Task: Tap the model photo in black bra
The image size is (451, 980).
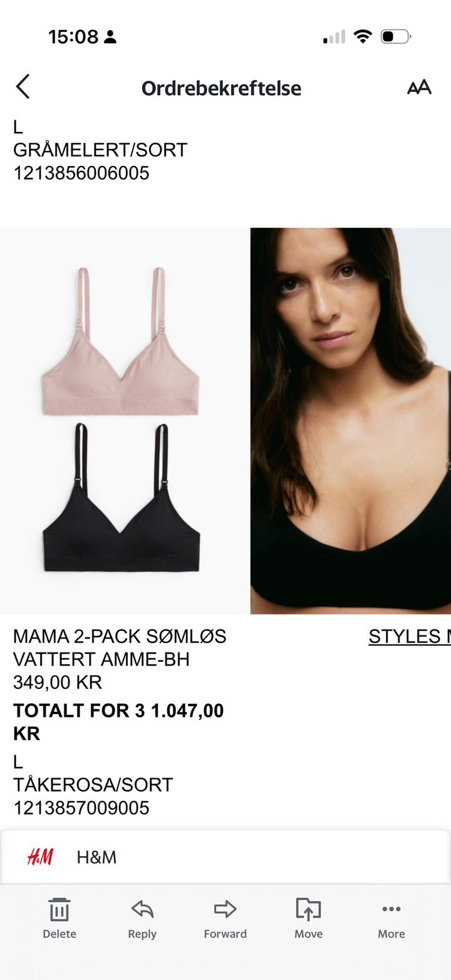Action: 351,421
